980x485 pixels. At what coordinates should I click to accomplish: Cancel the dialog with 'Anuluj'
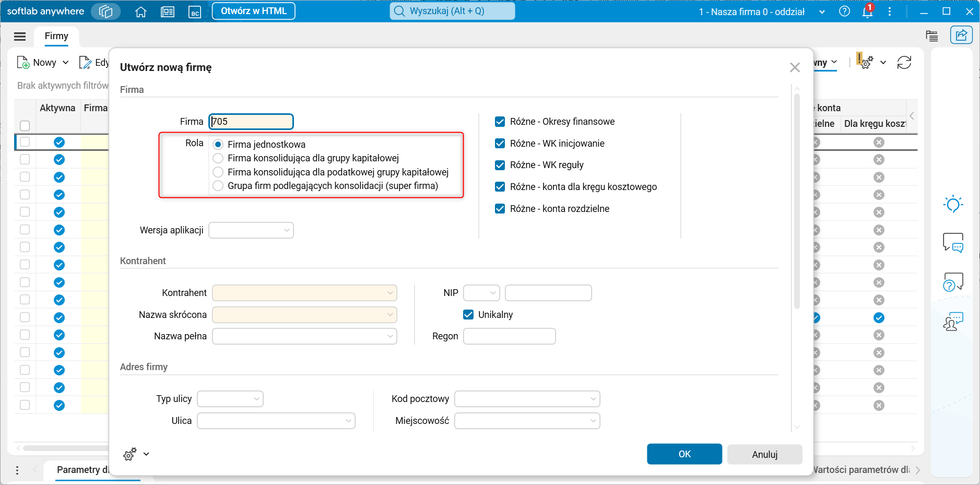point(764,454)
